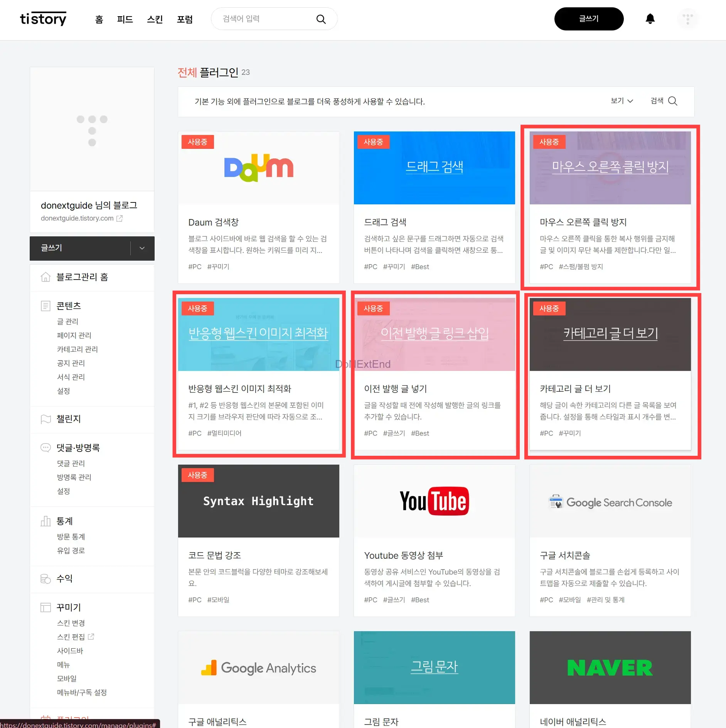Open 마우스 오른쪽 클릭 방지 plugin banner
The image size is (726, 728).
[x=610, y=168]
